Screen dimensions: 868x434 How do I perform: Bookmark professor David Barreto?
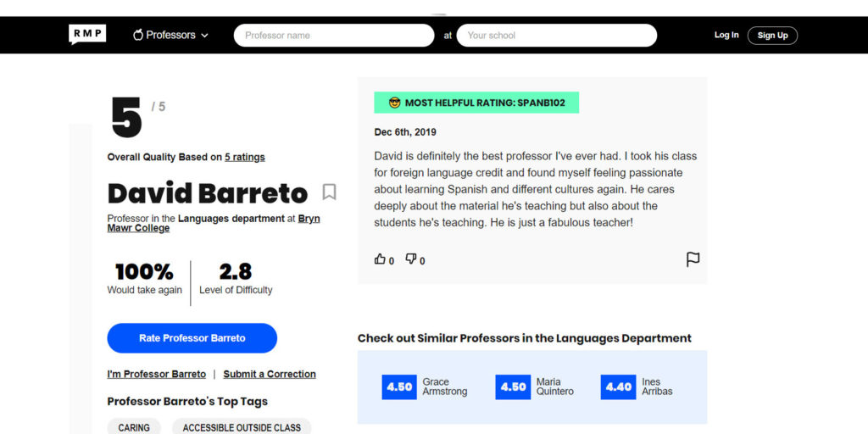(x=330, y=192)
